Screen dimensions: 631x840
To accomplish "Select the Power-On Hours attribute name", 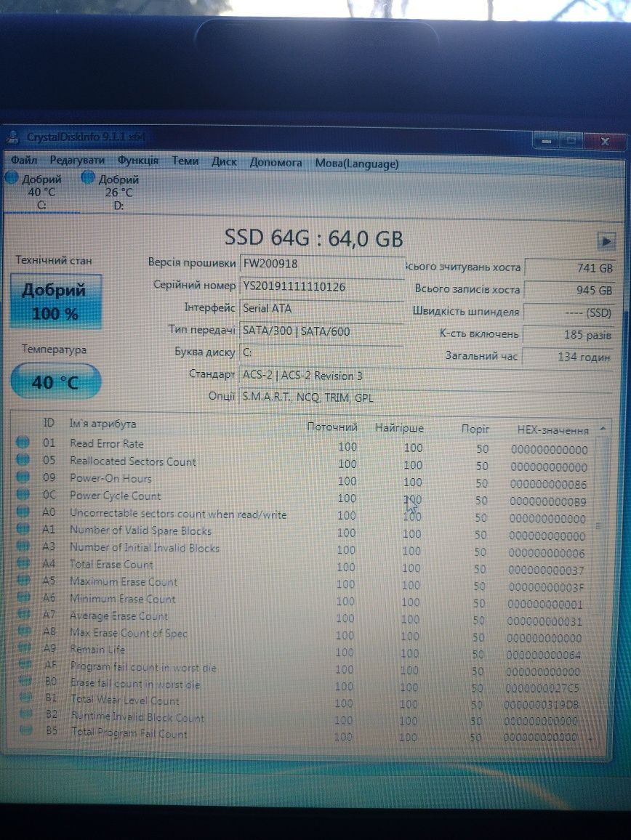I will coord(110,478).
